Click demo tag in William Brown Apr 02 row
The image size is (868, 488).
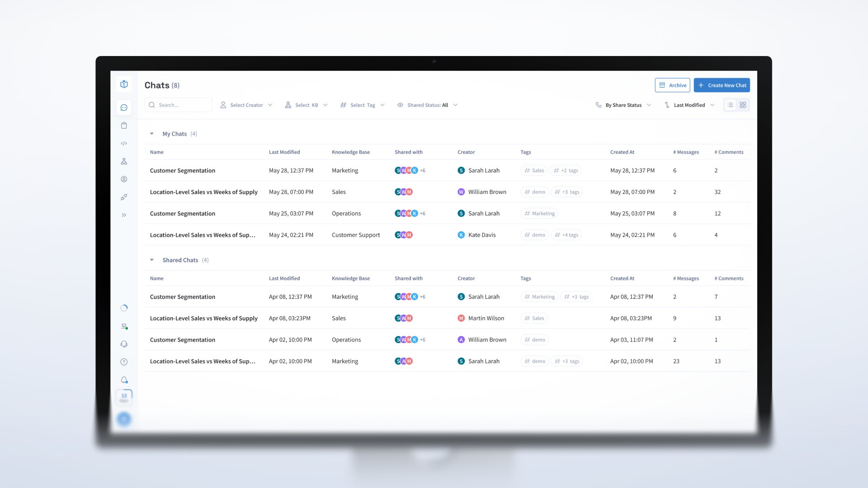(x=534, y=340)
